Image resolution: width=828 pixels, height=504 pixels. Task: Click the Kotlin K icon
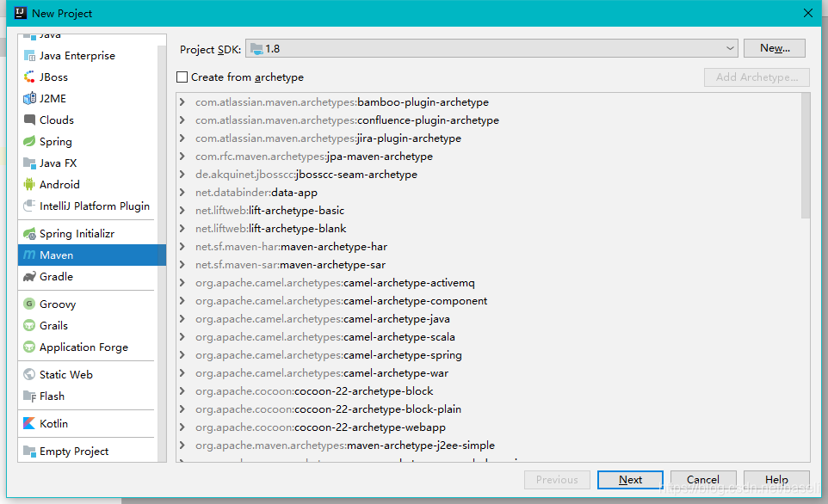point(29,423)
